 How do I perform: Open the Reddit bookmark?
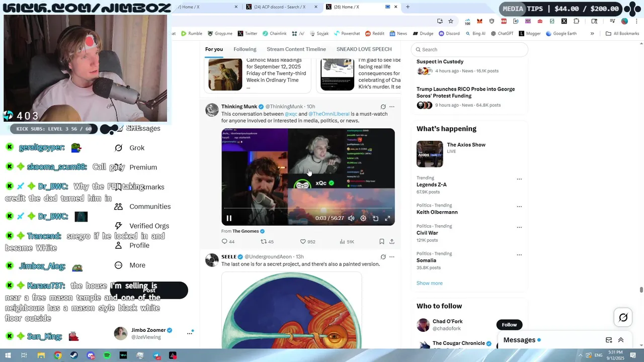coord(375,34)
